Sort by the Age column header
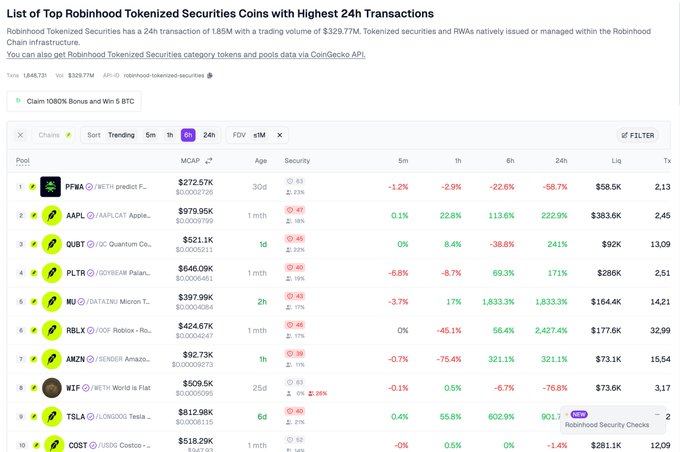Screen dimensions: 680x452 pyautogui.click(x=261, y=160)
